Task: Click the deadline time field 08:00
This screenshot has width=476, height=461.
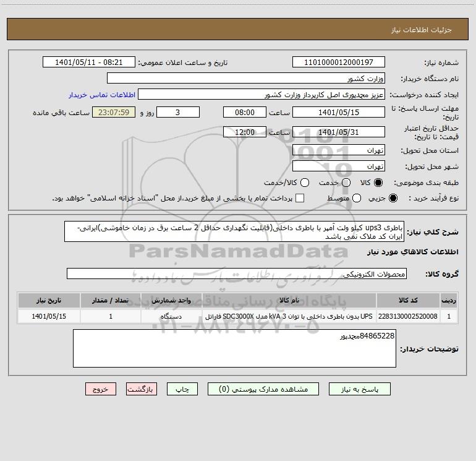Action: pyautogui.click(x=245, y=112)
